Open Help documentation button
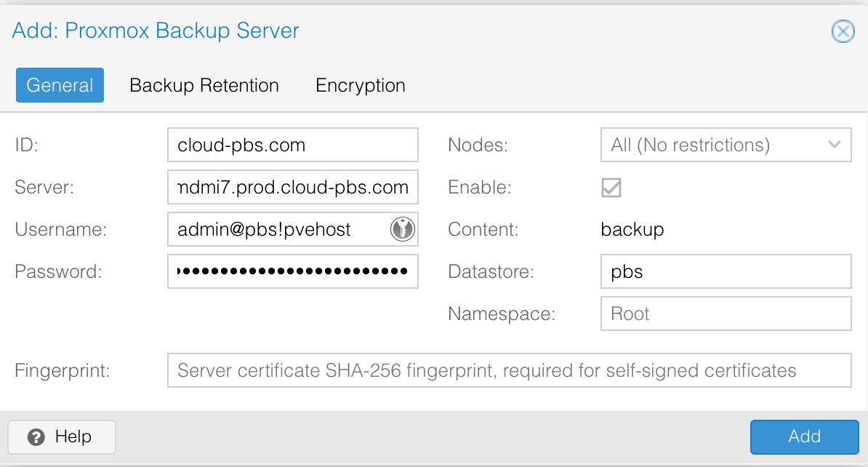This screenshot has height=467, width=868. [62, 436]
